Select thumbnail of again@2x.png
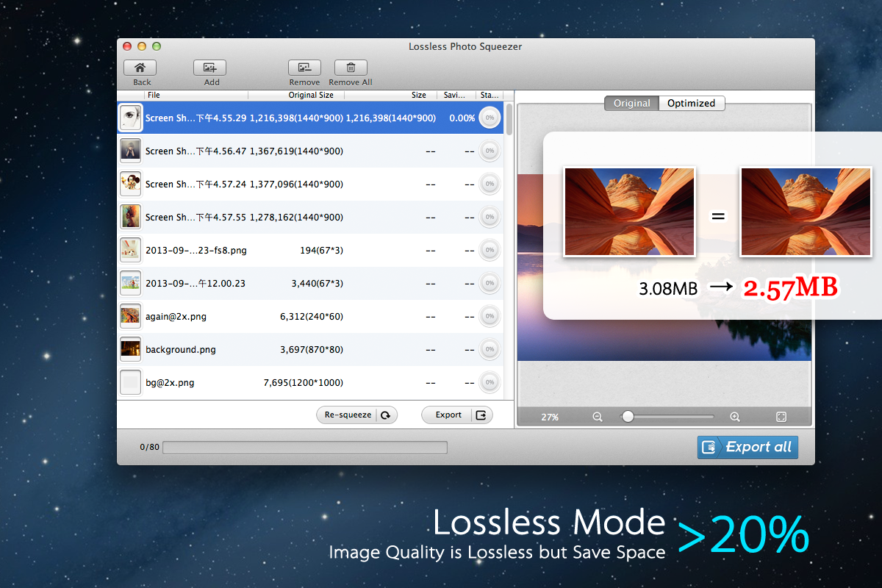882x588 pixels. [130, 316]
